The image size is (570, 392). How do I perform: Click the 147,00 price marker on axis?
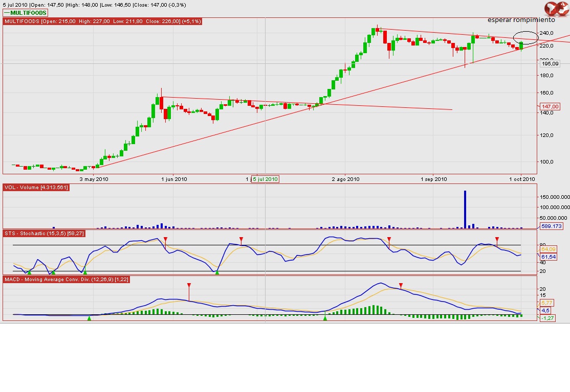[x=551, y=106]
